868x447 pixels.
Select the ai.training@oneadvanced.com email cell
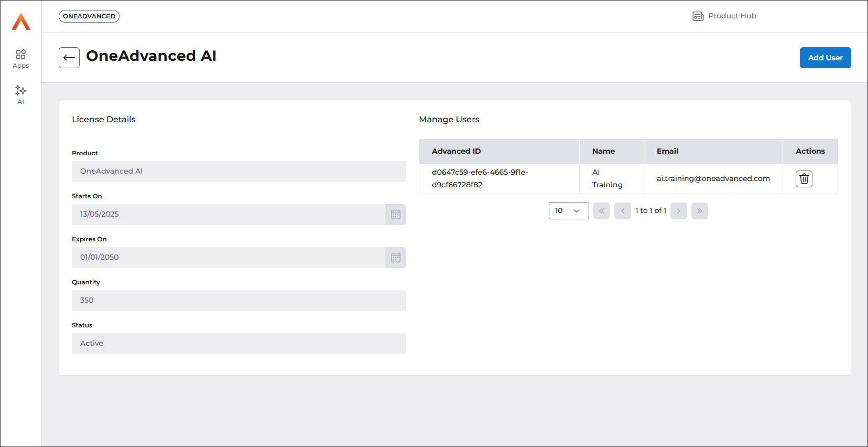tap(713, 179)
